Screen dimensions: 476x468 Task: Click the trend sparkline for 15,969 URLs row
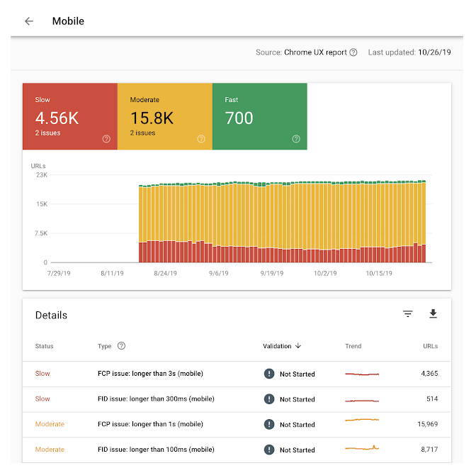(362, 420)
